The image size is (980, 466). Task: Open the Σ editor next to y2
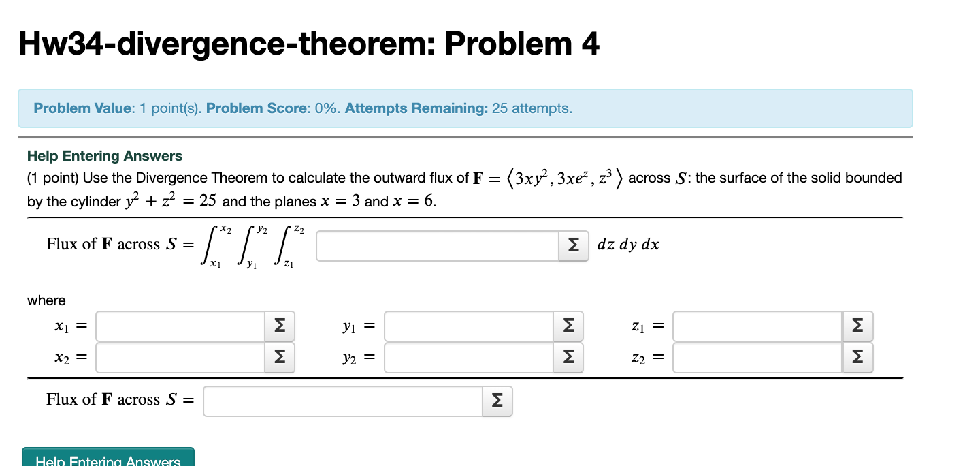568,357
